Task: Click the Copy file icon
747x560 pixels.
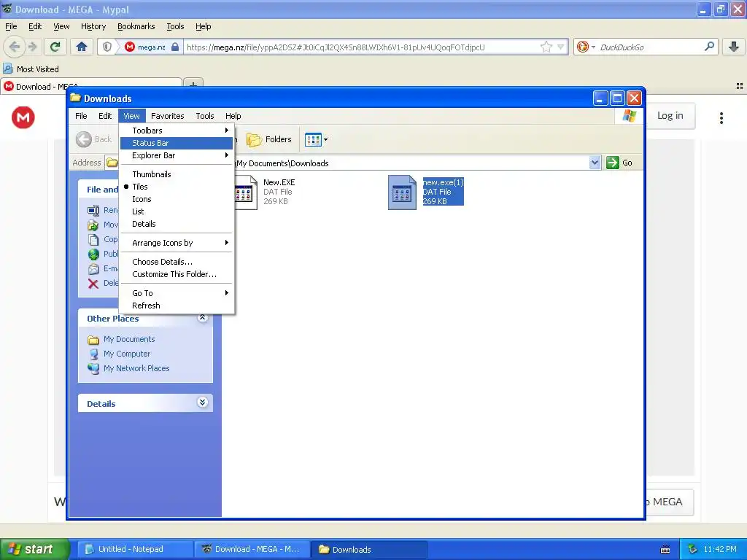Action: pos(93,239)
